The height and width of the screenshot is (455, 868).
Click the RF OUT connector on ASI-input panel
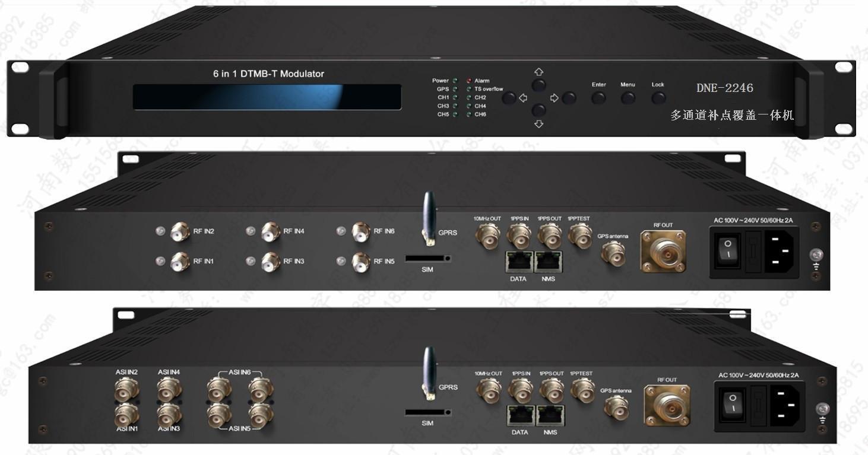coord(667,405)
